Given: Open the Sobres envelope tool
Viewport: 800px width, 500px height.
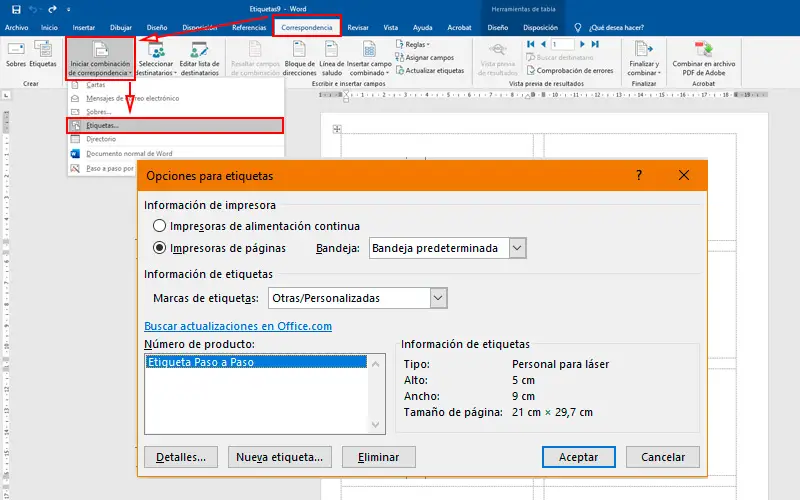Looking at the screenshot, I should pyautogui.click(x=16, y=54).
